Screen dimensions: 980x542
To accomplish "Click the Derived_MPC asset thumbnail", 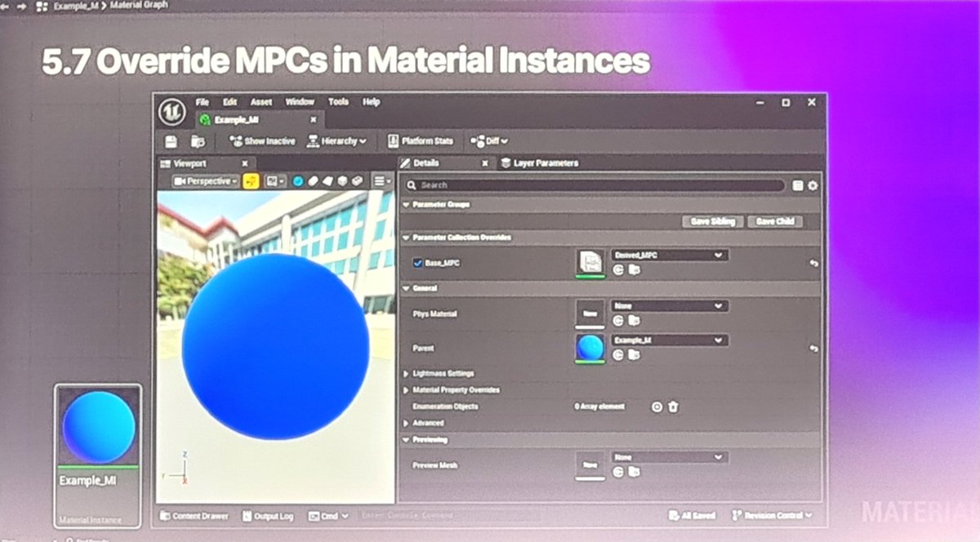I will (x=590, y=262).
